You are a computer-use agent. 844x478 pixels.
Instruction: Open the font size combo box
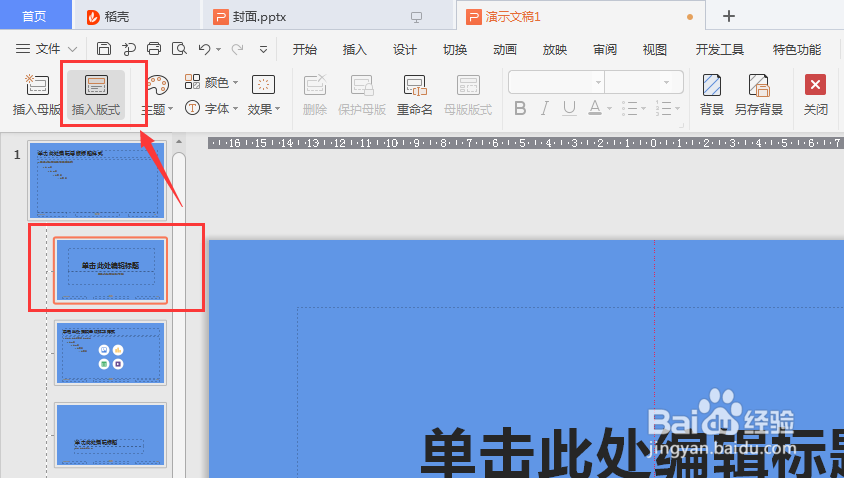644,82
